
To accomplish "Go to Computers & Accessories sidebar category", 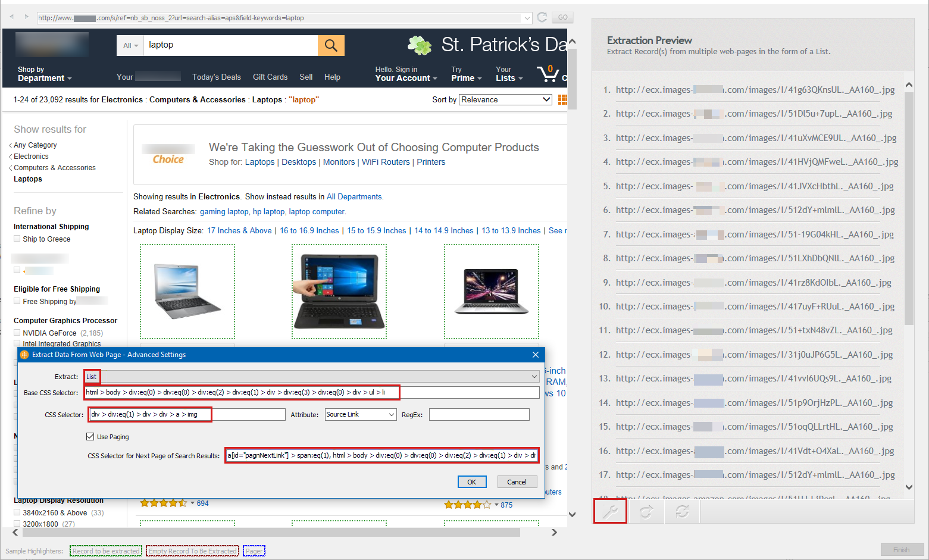I will pos(55,168).
